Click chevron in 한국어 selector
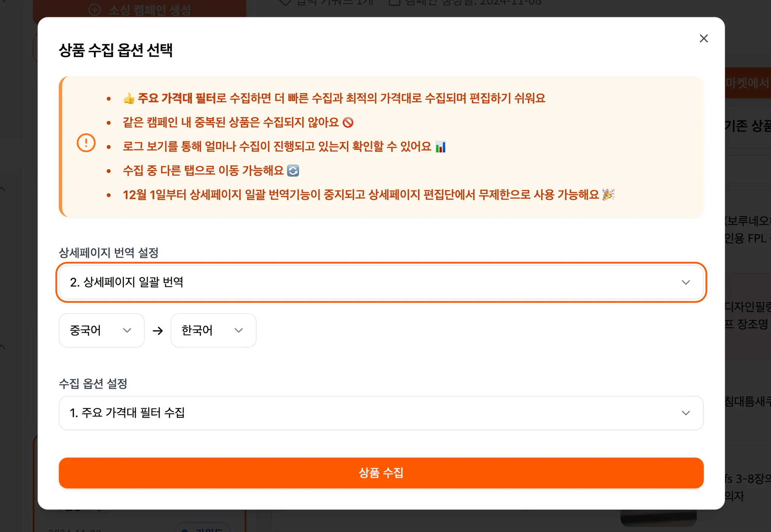 238,331
